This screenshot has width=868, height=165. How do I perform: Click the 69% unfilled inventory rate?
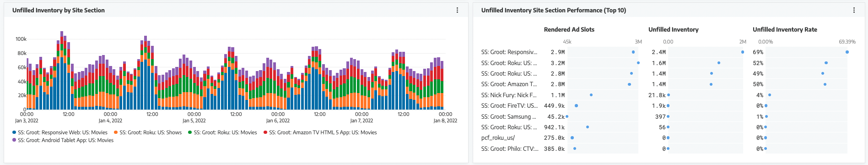pyautogui.click(x=758, y=52)
